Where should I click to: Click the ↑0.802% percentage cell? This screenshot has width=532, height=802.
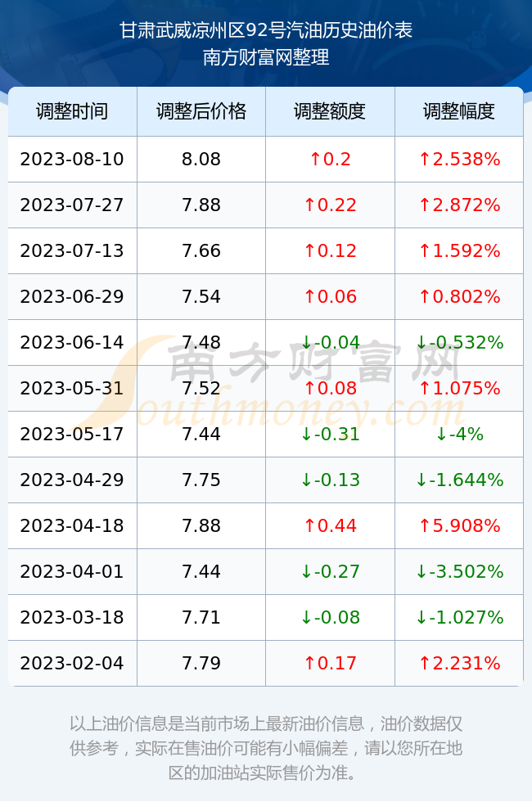point(459,296)
